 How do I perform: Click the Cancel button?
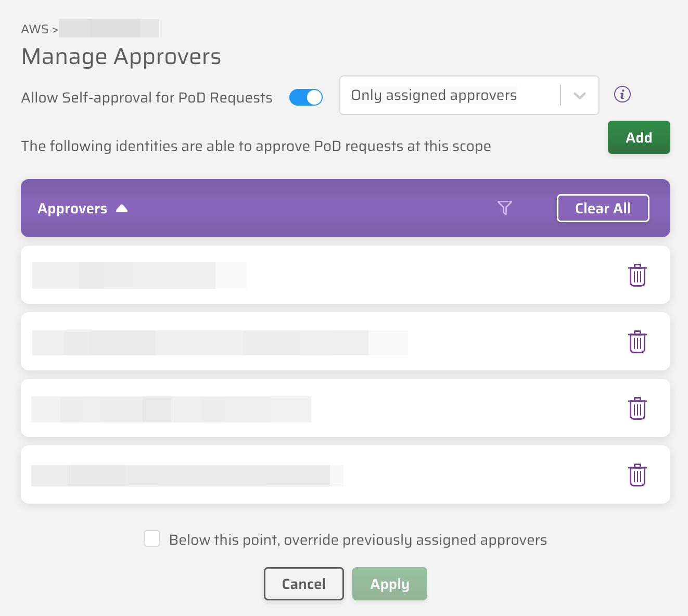tap(303, 584)
